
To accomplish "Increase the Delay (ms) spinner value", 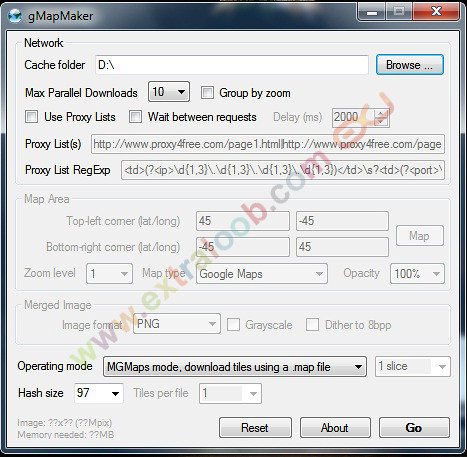I will (381, 113).
